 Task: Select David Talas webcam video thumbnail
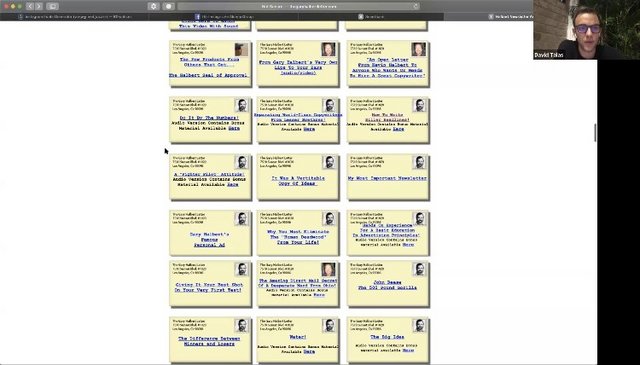point(587,29)
